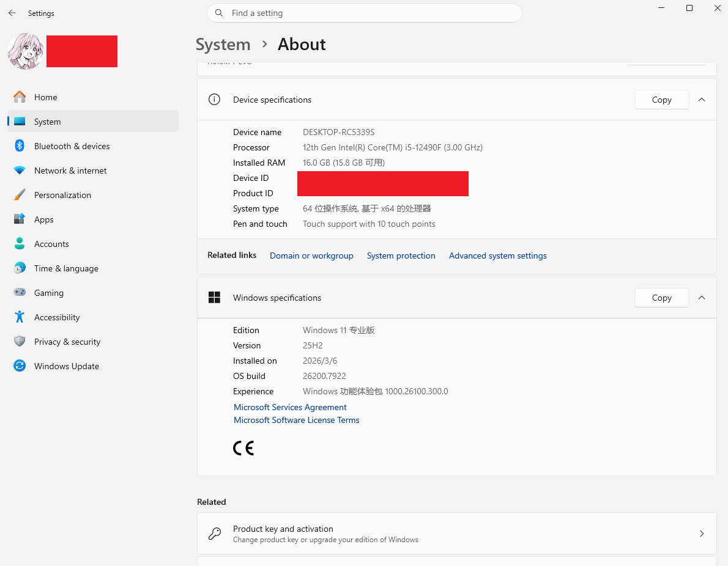Select the device name DESKTOP-RC5339S
The height and width of the screenshot is (566, 728).
coord(338,132)
